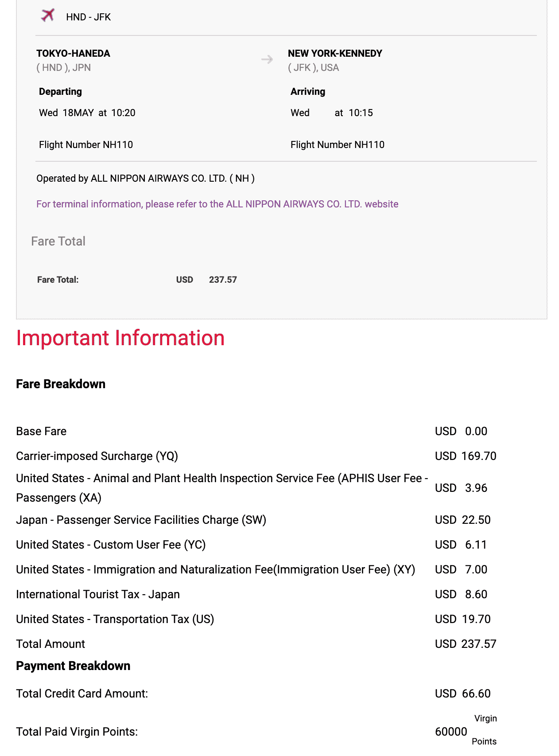Click the departure time Wed 18MAY at 10:20

coord(87,113)
